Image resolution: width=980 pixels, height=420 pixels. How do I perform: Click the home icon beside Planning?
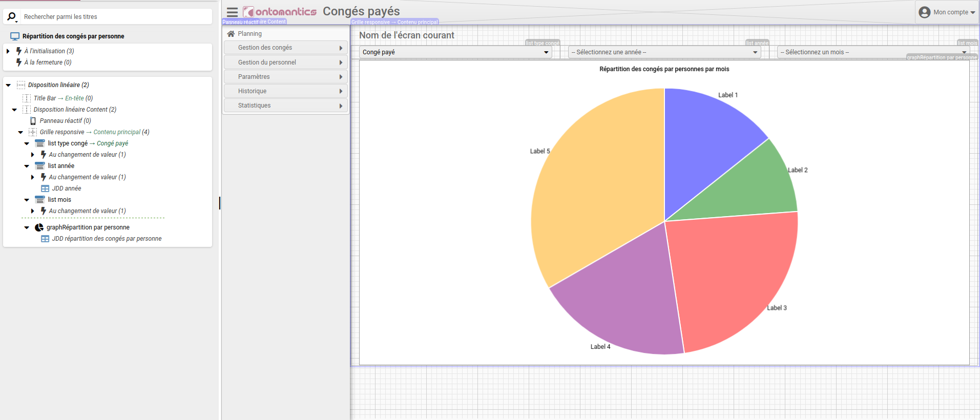pyautogui.click(x=231, y=34)
